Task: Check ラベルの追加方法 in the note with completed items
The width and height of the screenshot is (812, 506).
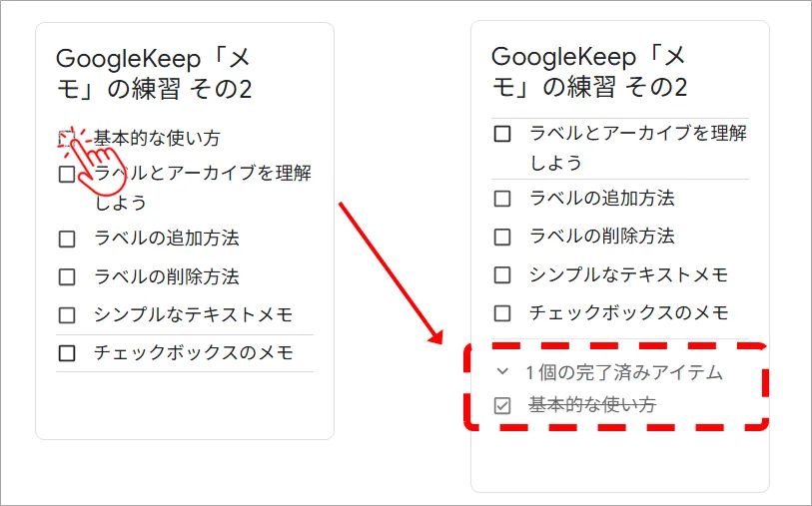Action: pos(502,199)
